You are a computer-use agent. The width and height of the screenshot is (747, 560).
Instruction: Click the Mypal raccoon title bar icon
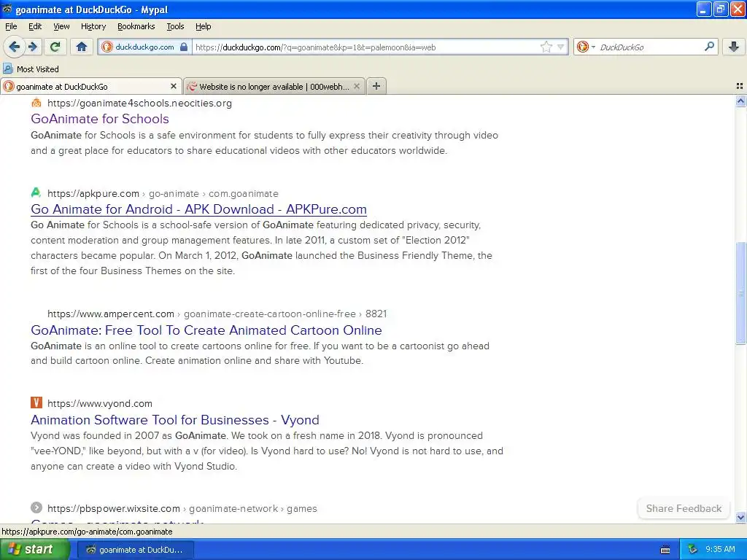pos(7,9)
